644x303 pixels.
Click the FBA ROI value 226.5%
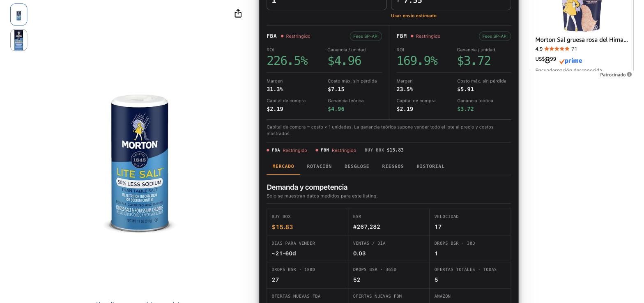(287, 61)
